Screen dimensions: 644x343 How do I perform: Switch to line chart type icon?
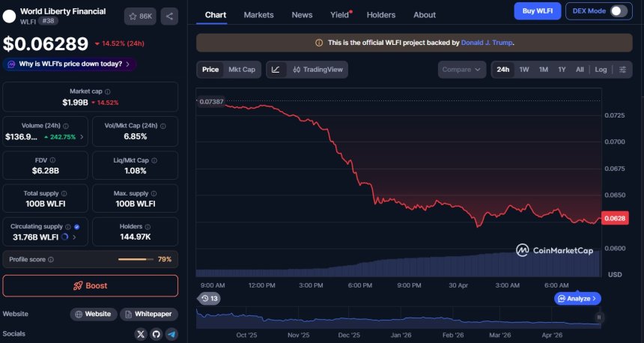click(x=276, y=70)
